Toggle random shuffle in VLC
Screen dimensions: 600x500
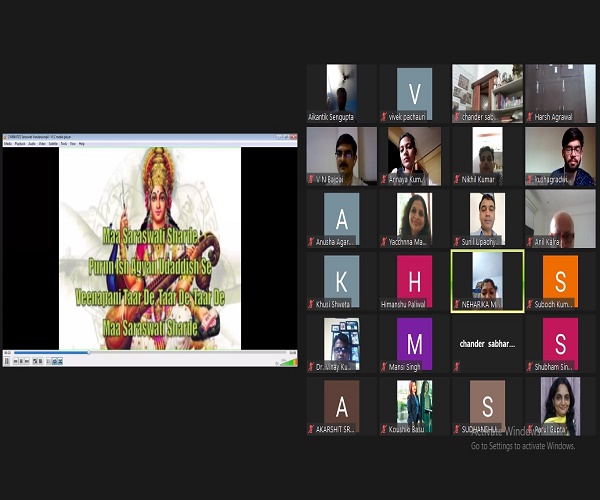pyautogui.click(x=60, y=361)
